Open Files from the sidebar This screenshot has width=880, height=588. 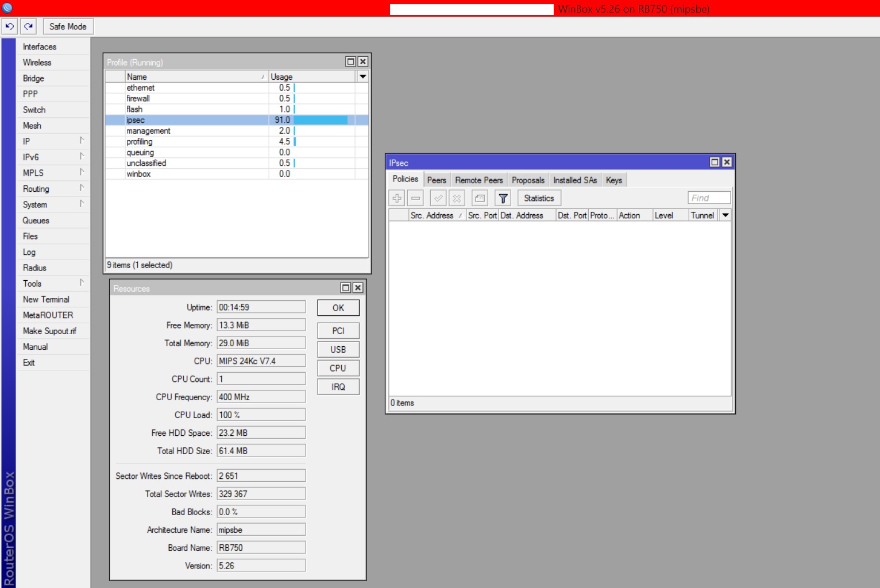[53, 236]
